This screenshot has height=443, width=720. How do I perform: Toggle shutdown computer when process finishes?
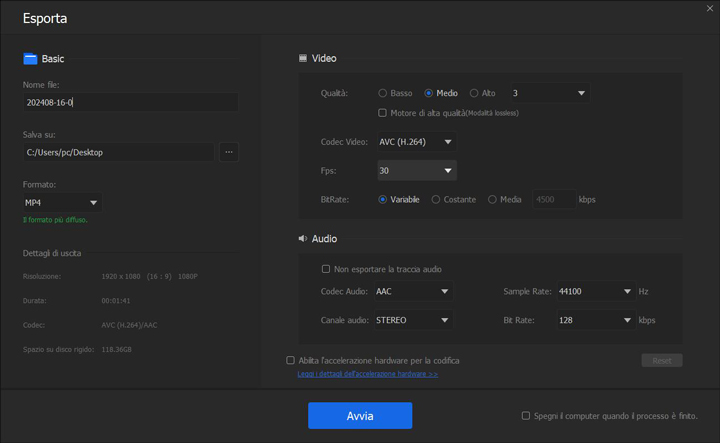coord(526,415)
